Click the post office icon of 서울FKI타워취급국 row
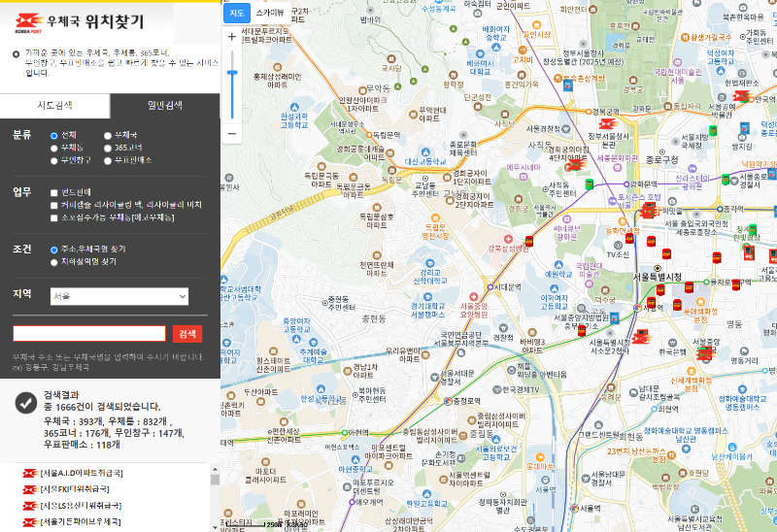The width and height of the screenshot is (777, 532). (x=31, y=489)
